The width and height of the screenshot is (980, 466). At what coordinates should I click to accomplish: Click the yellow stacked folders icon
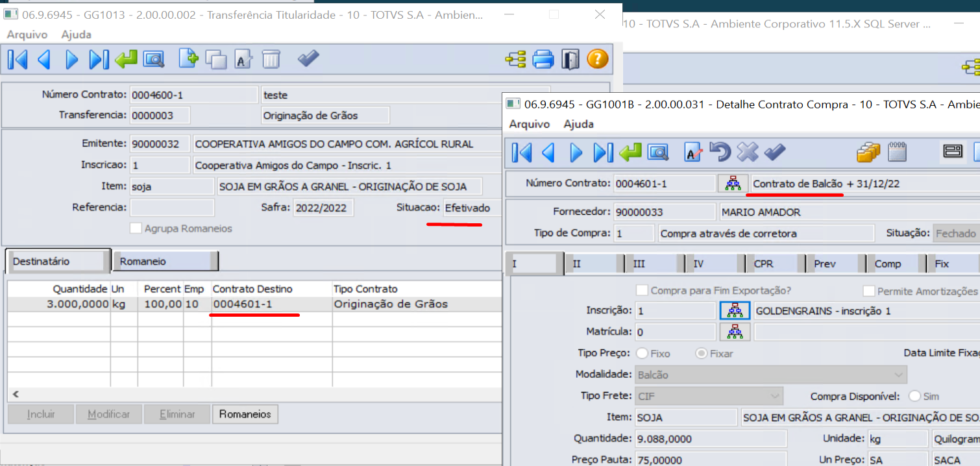pyautogui.click(x=868, y=153)
